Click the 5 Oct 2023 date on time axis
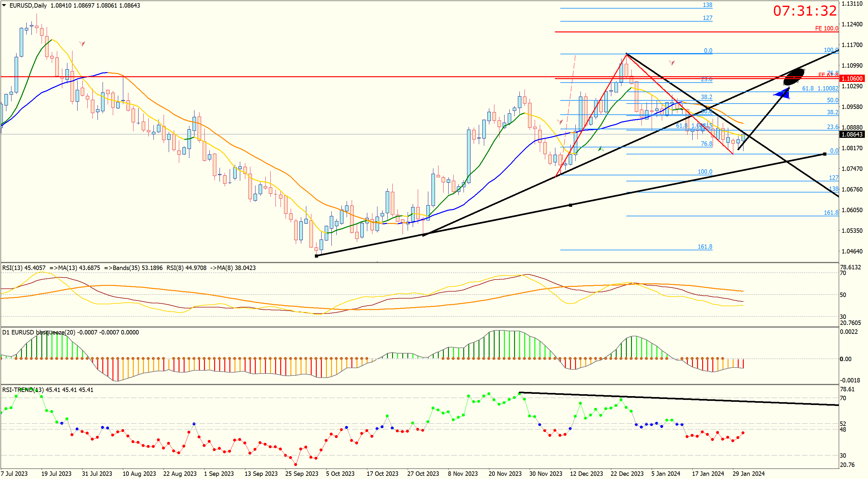The image size is (868, 479). click(340, 474)
